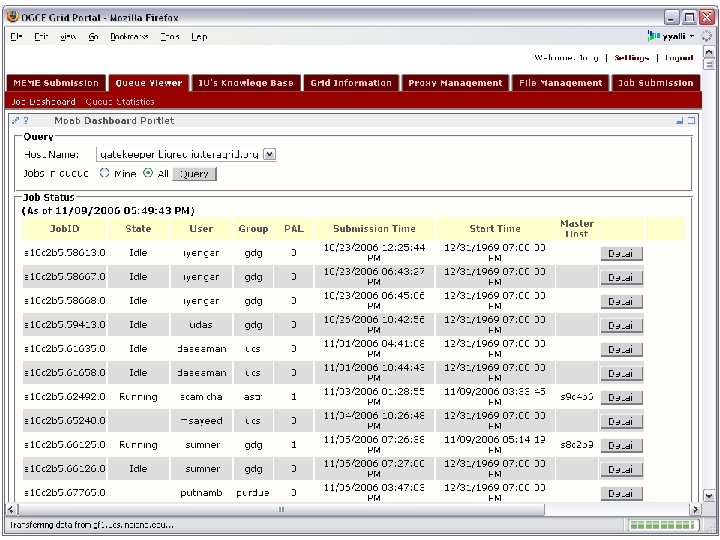Click the Logout link
720x540 pixels.
[x=679, y=58]
